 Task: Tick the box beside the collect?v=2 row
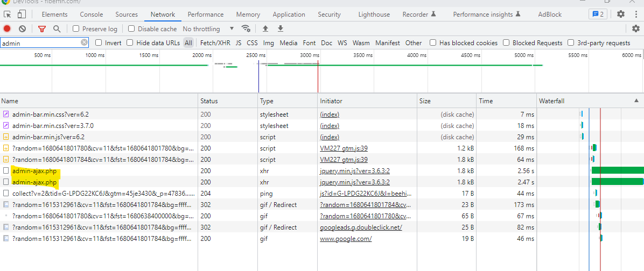tap(6, 193)
